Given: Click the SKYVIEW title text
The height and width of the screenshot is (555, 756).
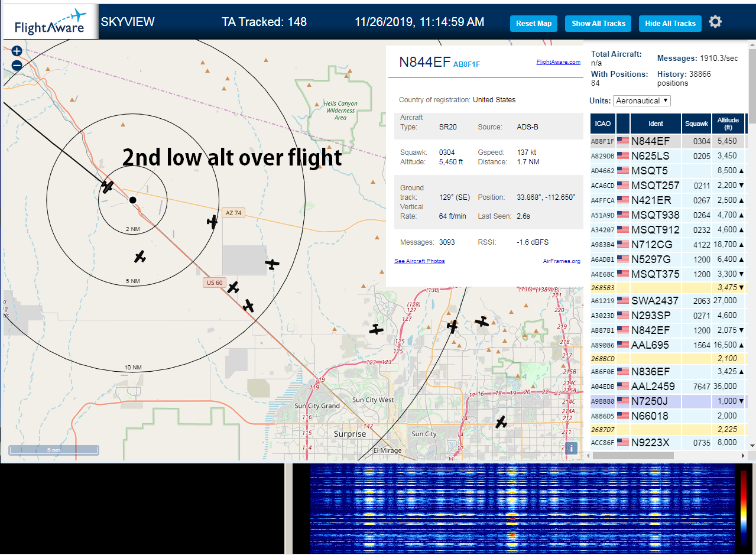Looking at the screenshot, I should (128, 22).
